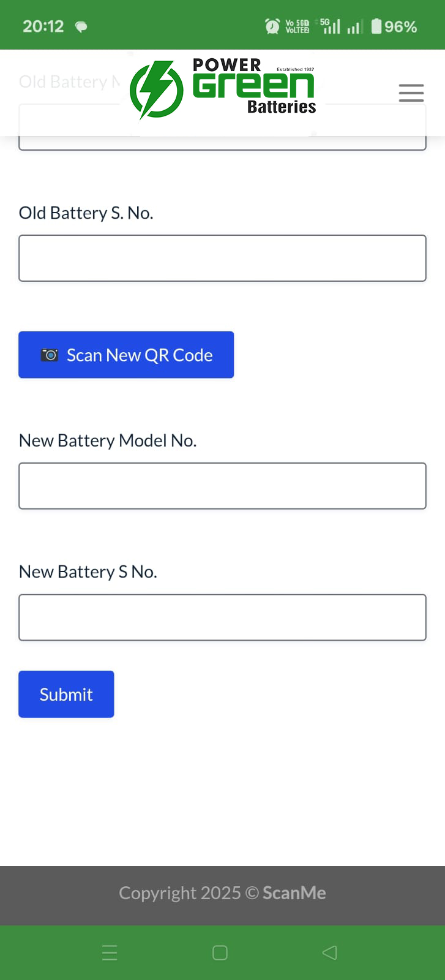Open Android recent apps menu
The width and height of the screenshot is (445, 980).
click(x=110, y=952)
